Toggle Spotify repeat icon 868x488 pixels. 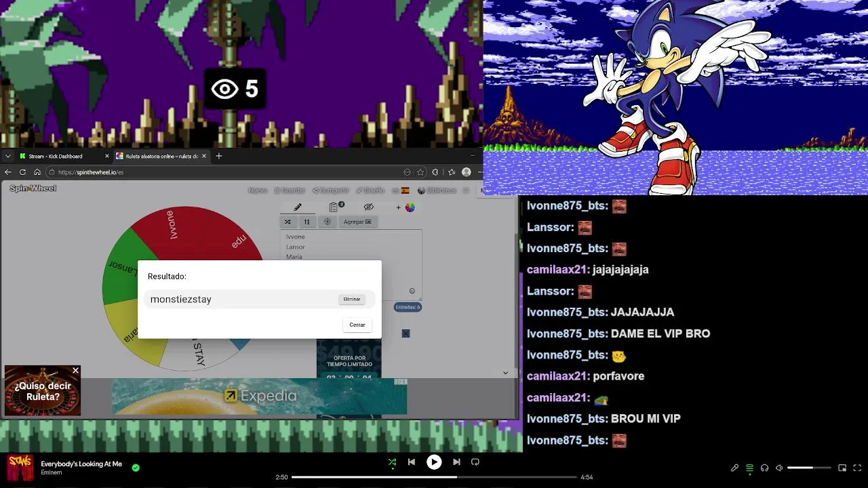[475, 462]
